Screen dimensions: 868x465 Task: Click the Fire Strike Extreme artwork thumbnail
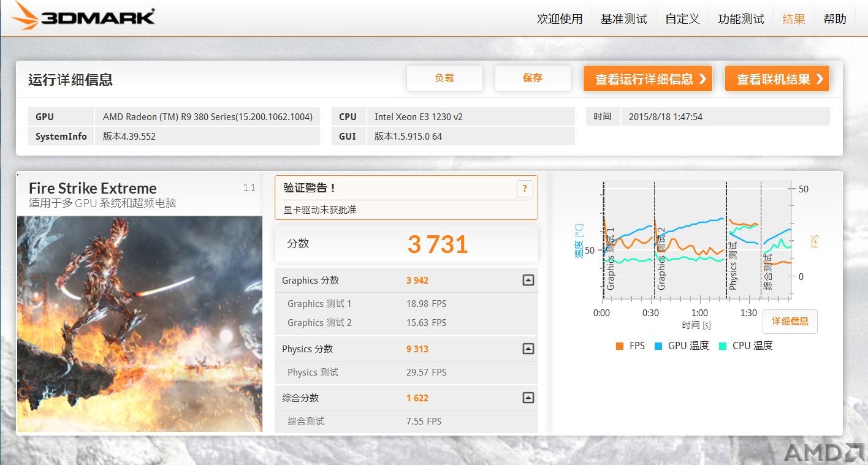tap(140, 324)
